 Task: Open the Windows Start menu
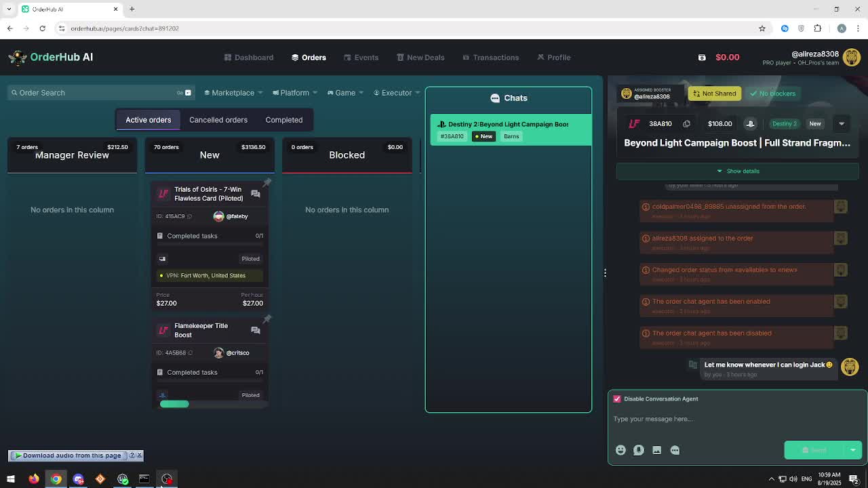[10, 479]
